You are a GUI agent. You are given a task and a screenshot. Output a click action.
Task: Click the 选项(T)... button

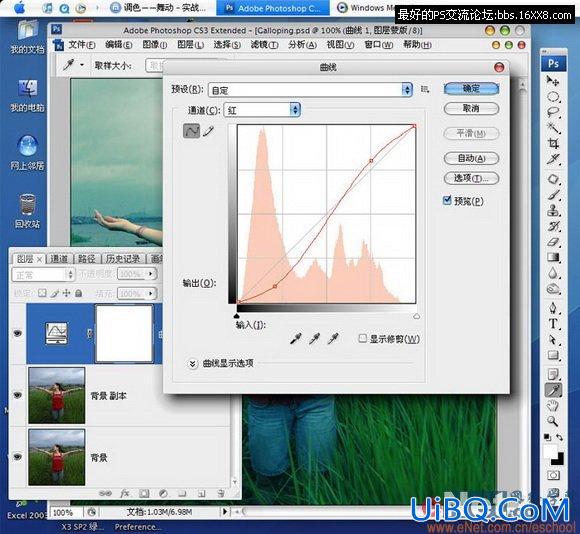pos(471,178)
